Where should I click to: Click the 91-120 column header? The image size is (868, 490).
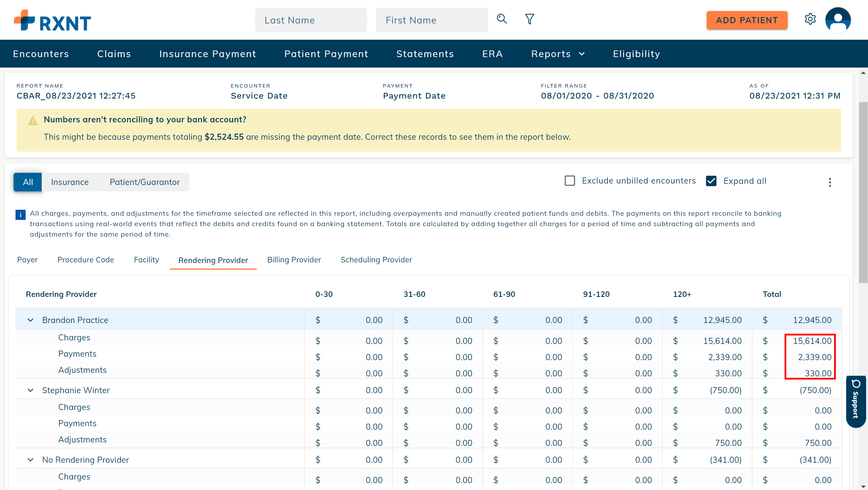tap(596, 294)
